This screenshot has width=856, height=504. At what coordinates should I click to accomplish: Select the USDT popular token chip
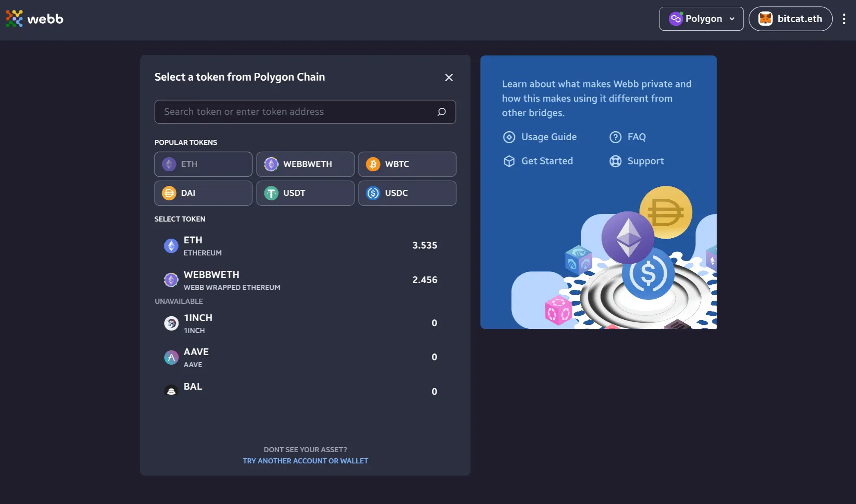(x=305, y=193)
